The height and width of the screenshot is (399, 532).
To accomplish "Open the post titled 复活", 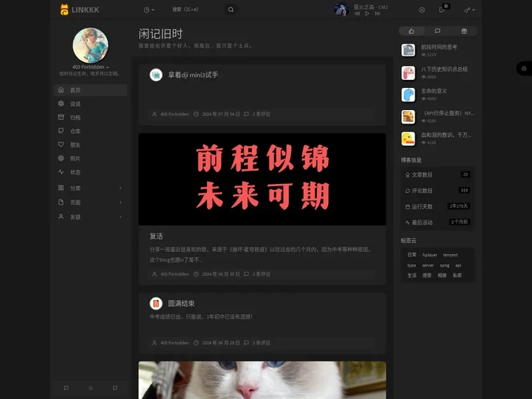I will [x=156, y=236].
